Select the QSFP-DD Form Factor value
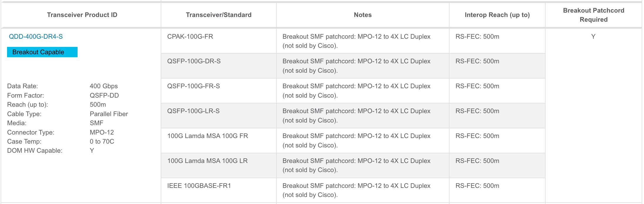The height and width of the screenshot is (204, 644). [104, 96]
